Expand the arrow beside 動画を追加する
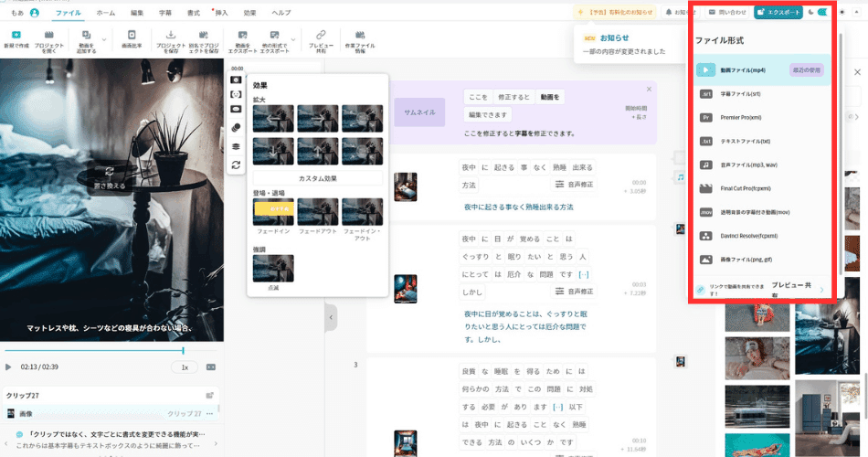The image size is (868, 457). (104, 40)
